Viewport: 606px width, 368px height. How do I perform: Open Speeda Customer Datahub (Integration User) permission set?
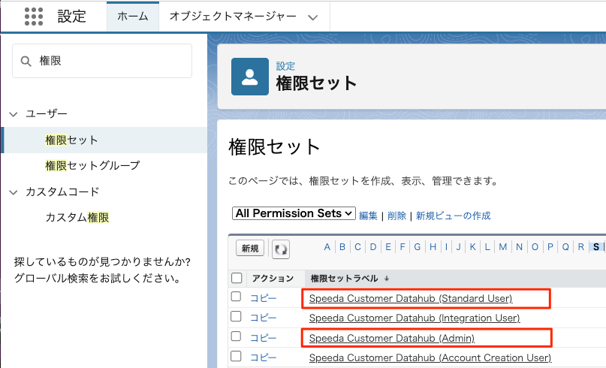tap(414, 318)
